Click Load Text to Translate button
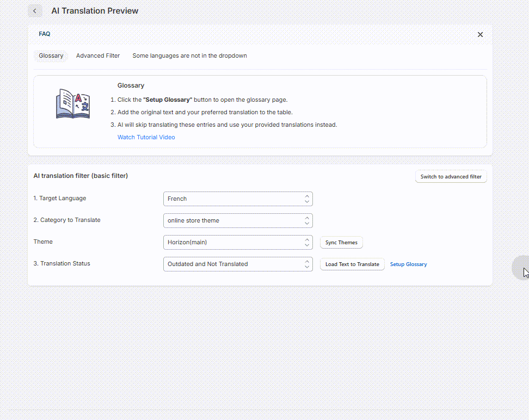 pyautogui.click(x=352, y=264)
